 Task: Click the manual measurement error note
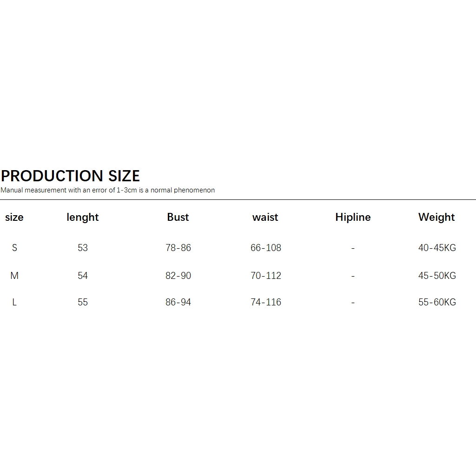coord(108,190)
